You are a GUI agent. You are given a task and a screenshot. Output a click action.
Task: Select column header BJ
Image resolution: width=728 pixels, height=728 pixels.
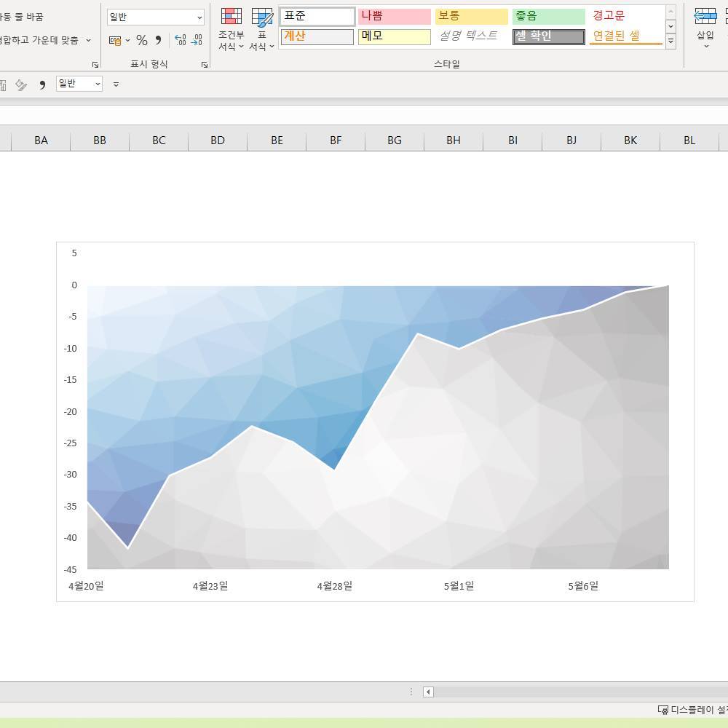[571, 141]
